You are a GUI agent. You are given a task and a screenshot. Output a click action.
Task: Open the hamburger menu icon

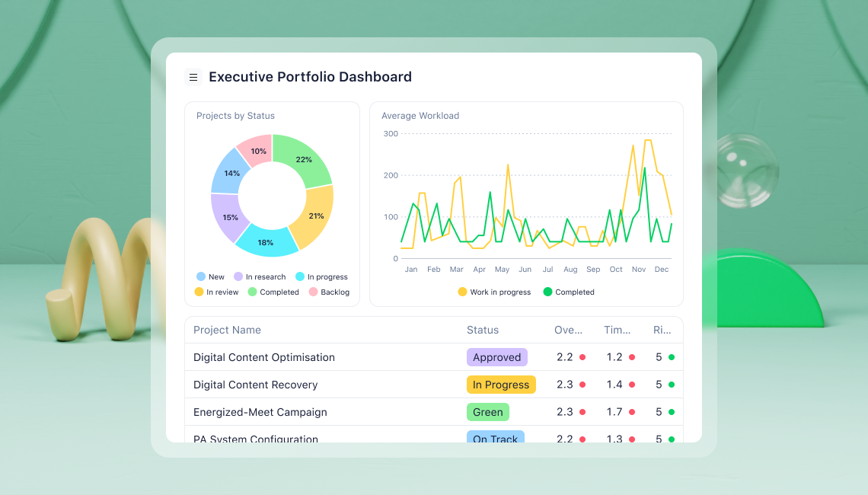[193, 77]
